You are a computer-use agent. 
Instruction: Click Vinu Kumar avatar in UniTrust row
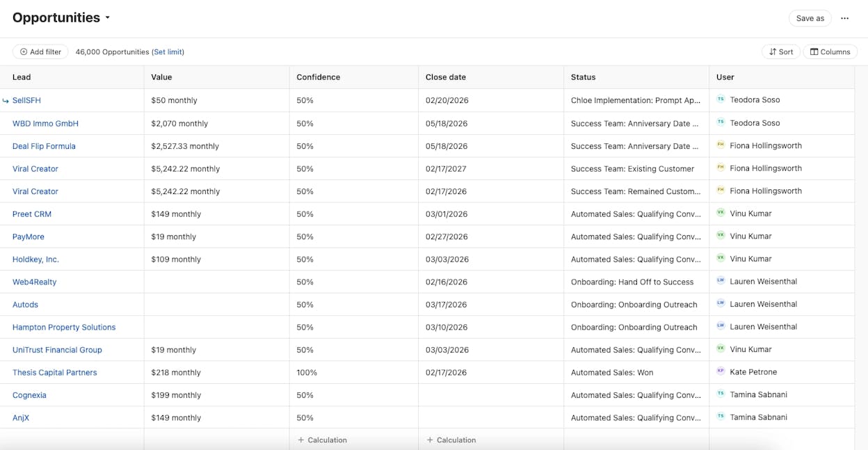click(x=721, y=349)
